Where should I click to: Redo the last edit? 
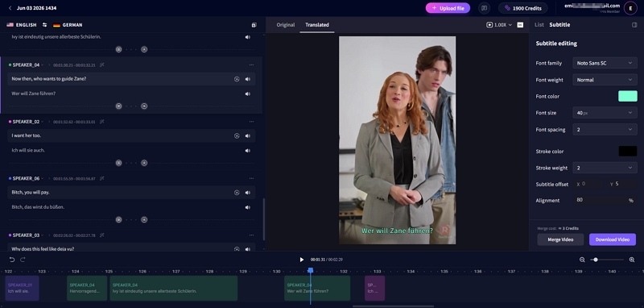[x=23, y=260]
